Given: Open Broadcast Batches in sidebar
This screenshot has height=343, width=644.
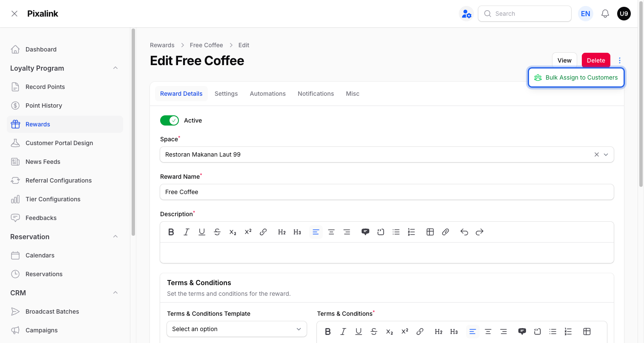Looking at the screenshot, I should 65,312.
